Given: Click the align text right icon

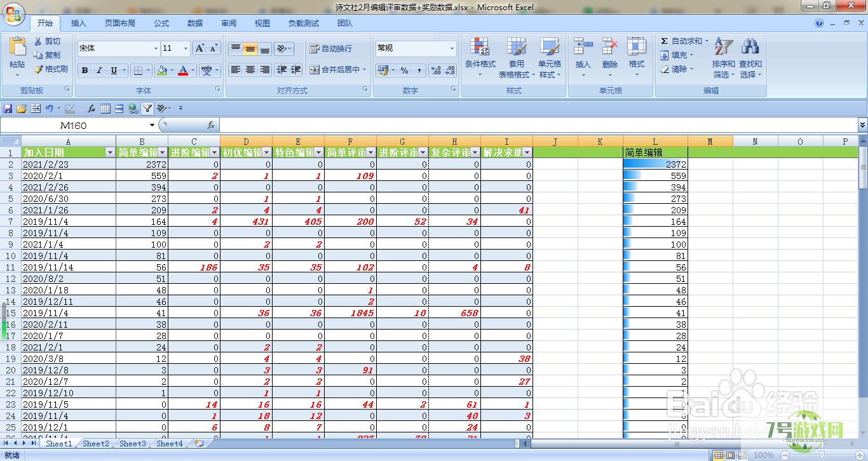Looking at the screenshot, I should 265,70.
